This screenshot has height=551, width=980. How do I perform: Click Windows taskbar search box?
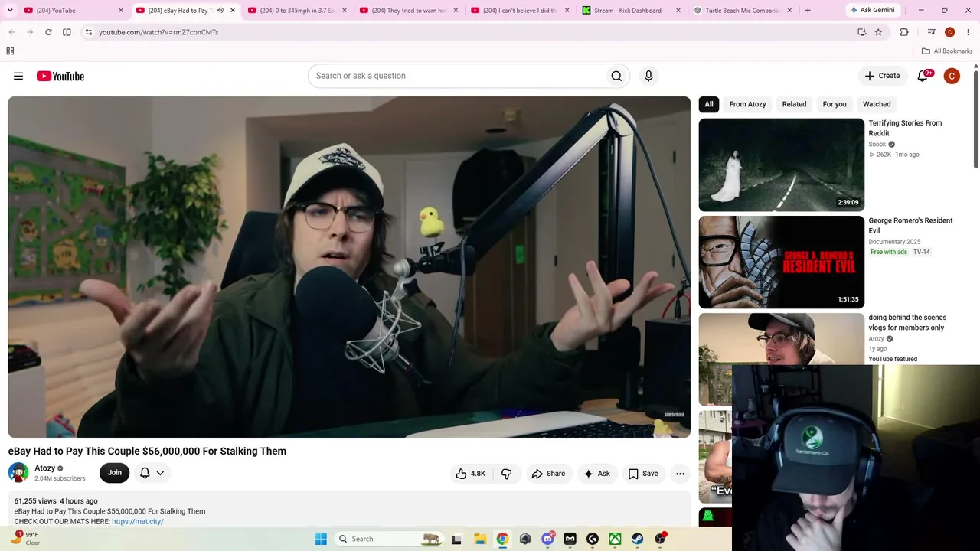(x=390, y=539)
